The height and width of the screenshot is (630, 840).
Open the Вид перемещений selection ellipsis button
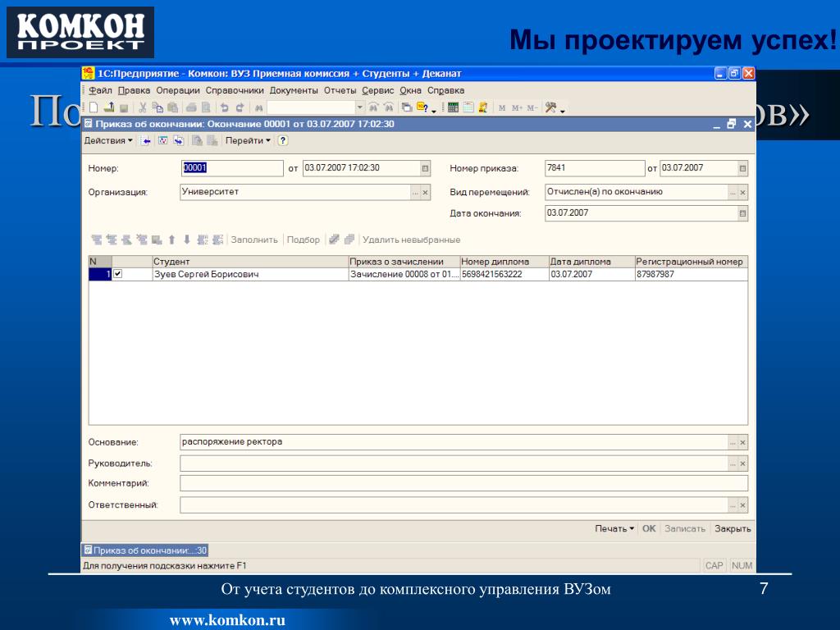pyautogui.click(x=733, y=192)
